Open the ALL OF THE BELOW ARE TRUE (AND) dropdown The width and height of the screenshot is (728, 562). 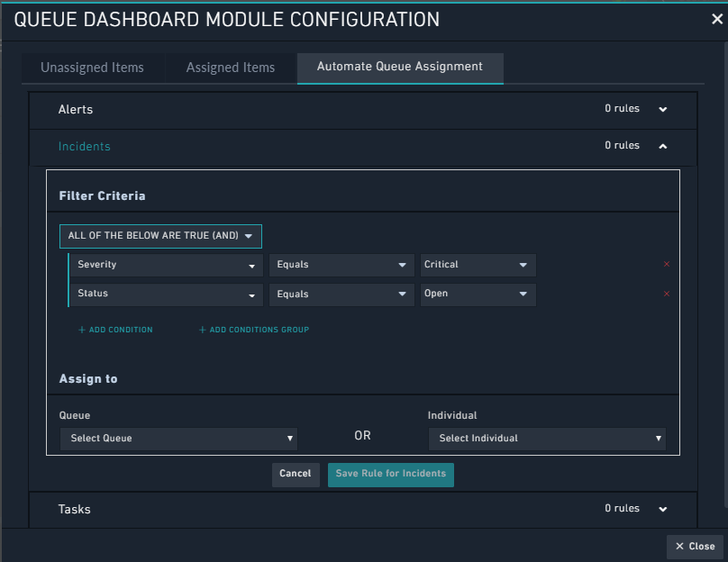coord(160,236)
